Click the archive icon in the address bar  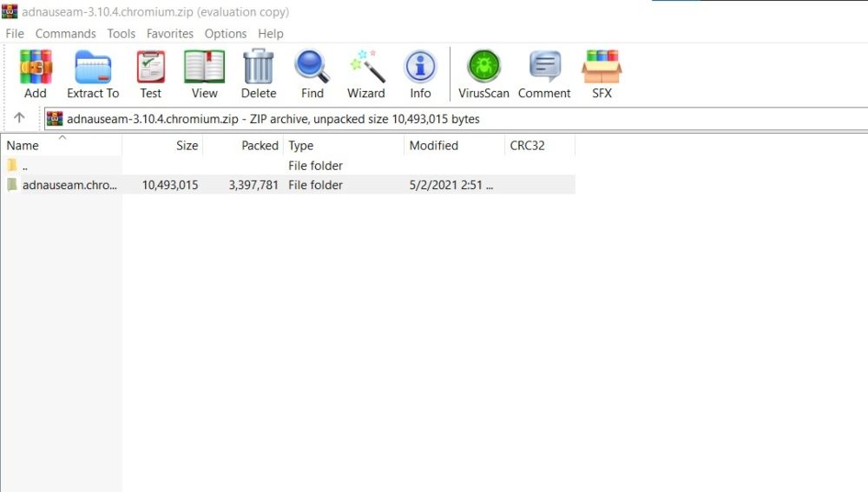55,119
